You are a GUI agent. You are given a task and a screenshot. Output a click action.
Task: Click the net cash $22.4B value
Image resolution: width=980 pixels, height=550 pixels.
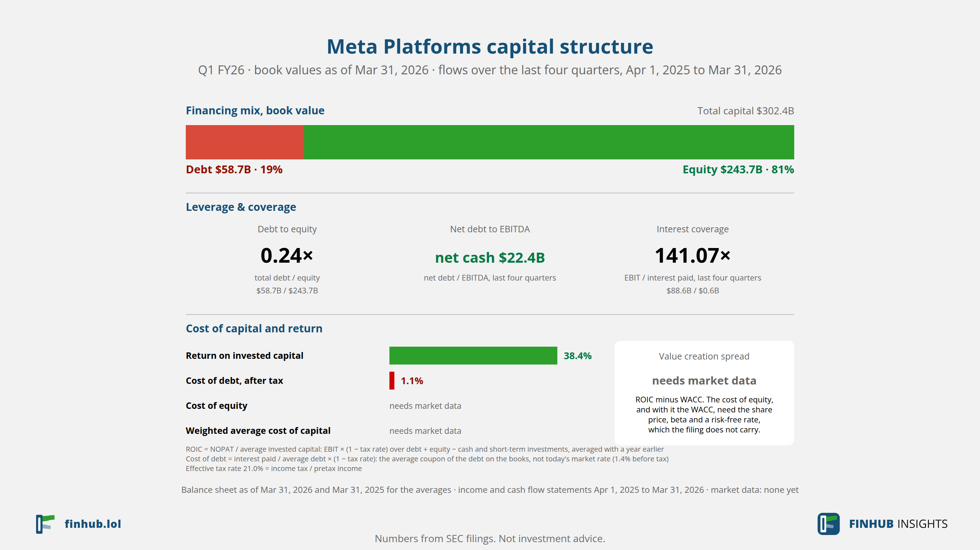[x=490, y=258]
